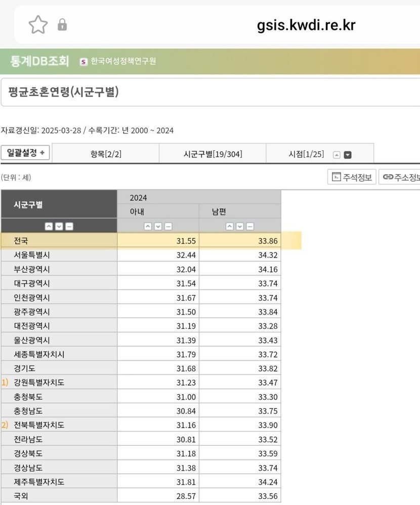Select the 서울특별시 row label
420x505 pixels.
click(32, 255)
